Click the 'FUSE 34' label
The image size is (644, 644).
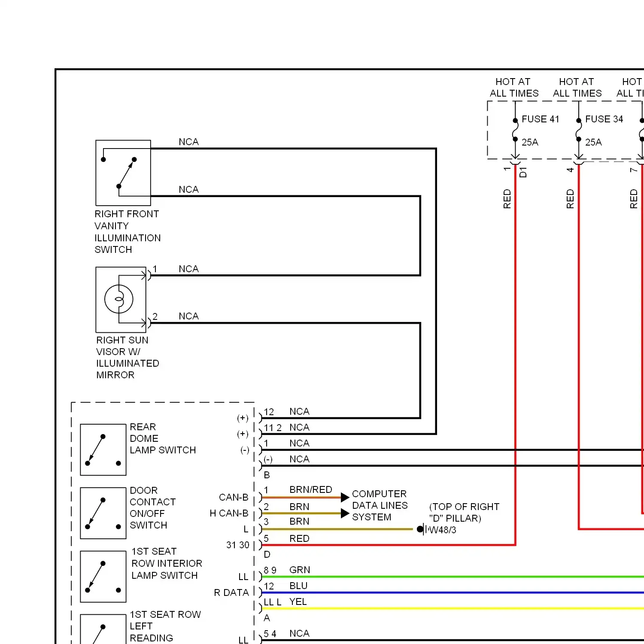[604, 119]
